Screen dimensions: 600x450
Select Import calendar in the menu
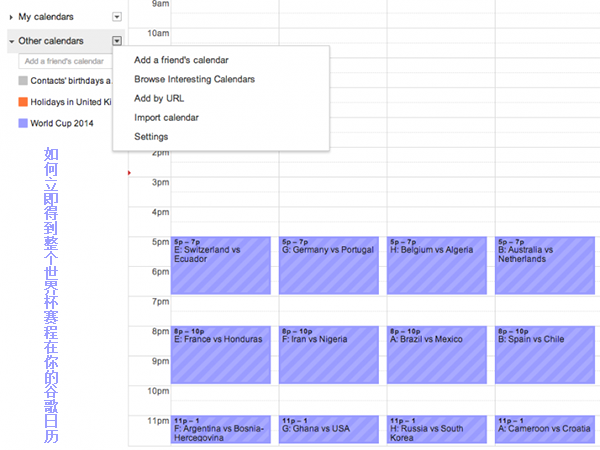coord(166,117)
